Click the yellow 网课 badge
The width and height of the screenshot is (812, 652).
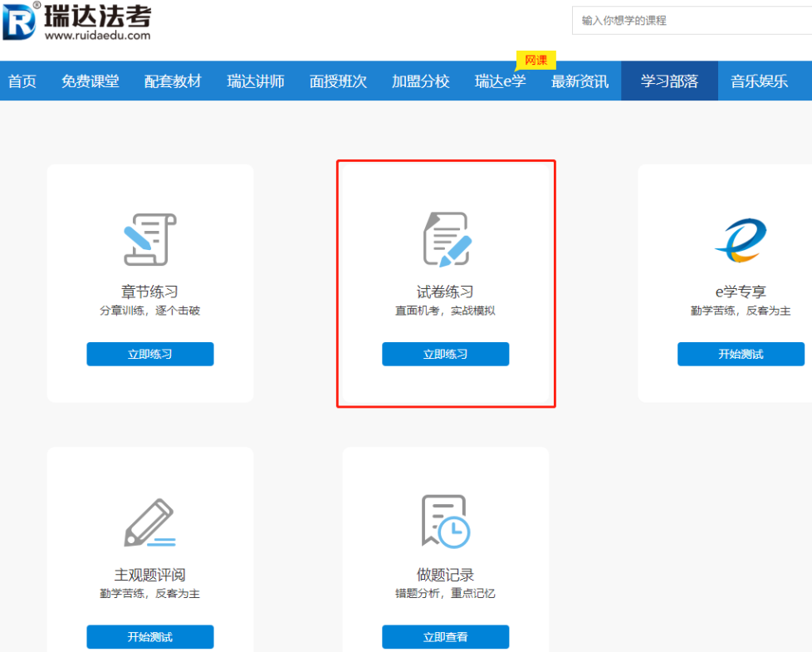click(x=536, y=61)
